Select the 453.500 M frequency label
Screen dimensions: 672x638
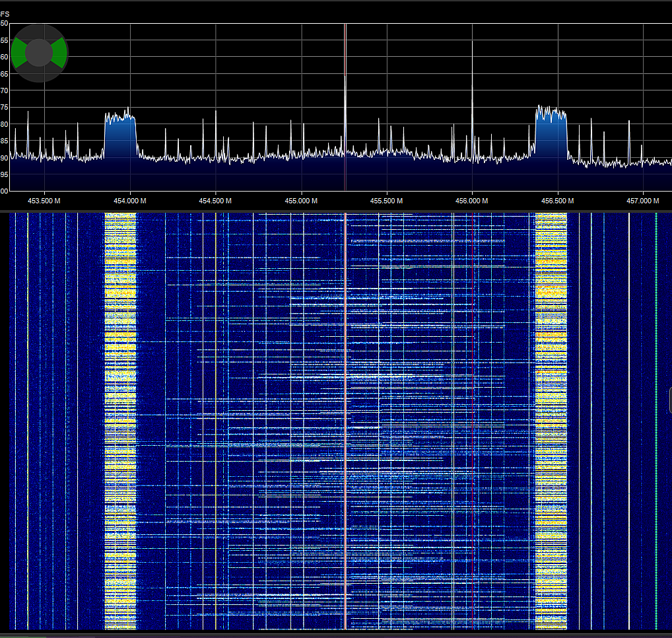[x=44, y=201]
